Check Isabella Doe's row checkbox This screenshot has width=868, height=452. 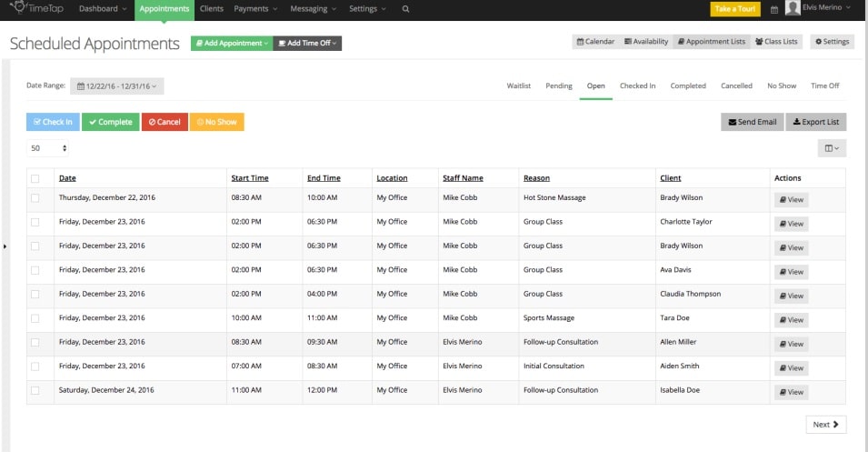[x=35, y=390]
